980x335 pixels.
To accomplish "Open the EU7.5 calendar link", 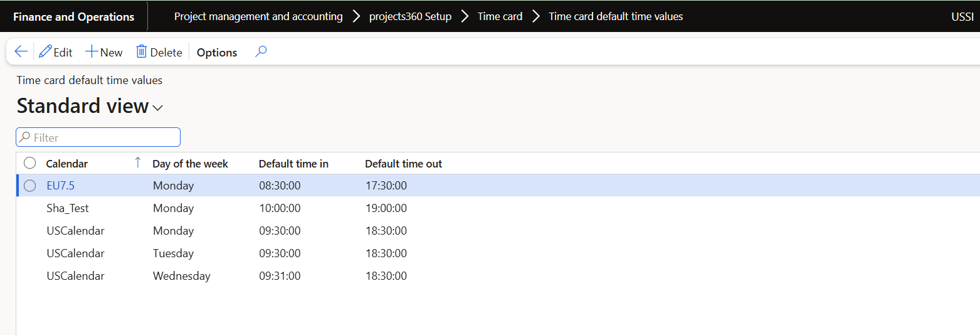I will pyautogui.click(x=61, y=186).
